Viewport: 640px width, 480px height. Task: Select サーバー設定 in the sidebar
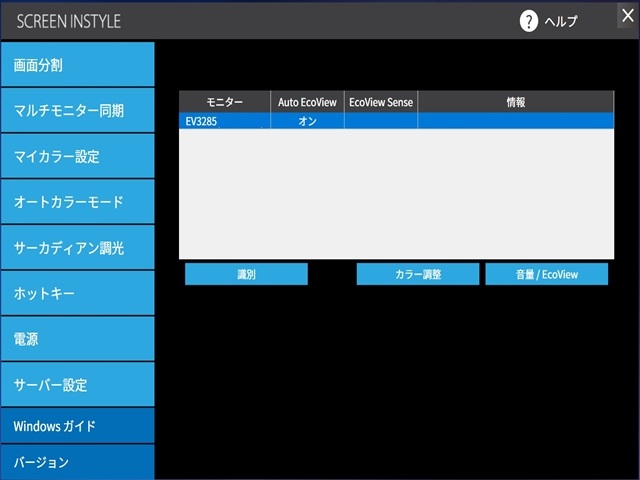pyautogui.click(x=78, y=384)
